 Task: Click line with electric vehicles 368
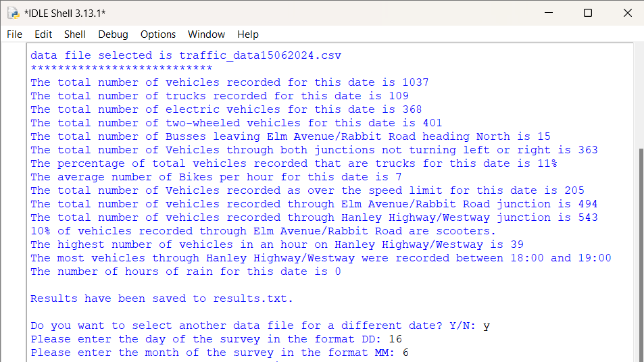(226, 109)
